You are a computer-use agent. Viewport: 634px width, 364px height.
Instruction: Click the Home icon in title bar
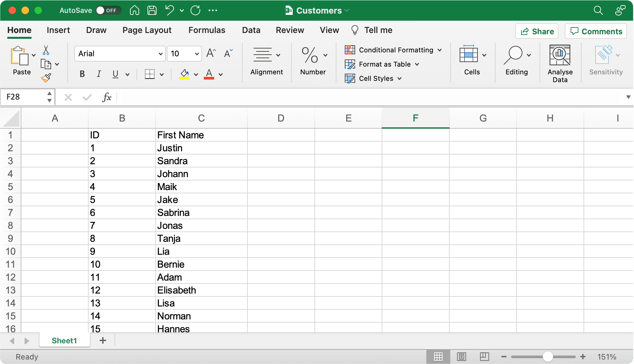click(135, 10)
